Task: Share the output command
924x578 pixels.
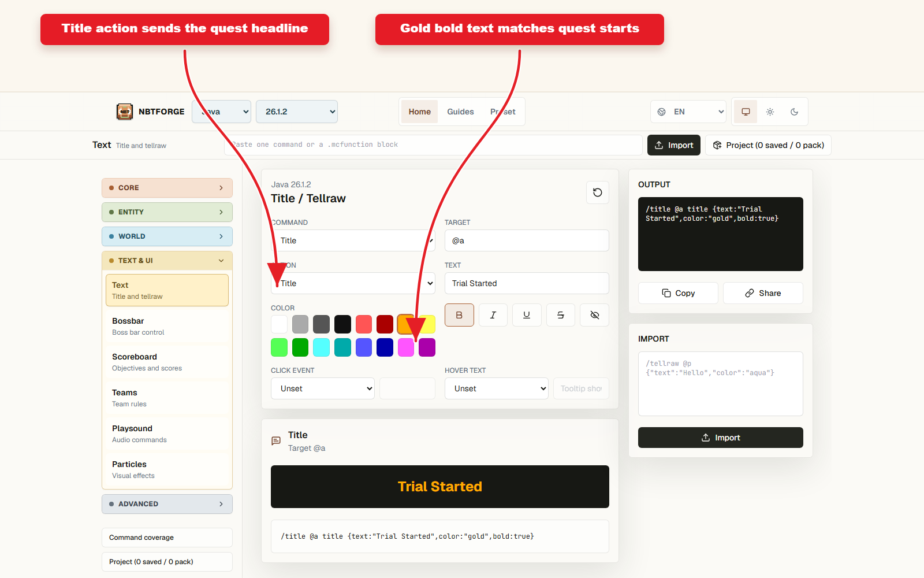Action: pyautogui.click(x=763, y=293)
